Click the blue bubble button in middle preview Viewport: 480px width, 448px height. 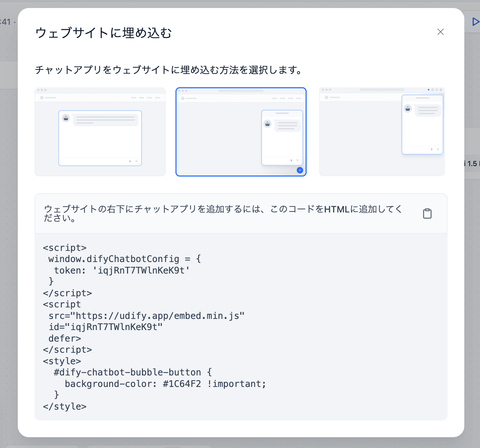pyautogui.click(x=300, y=170)
